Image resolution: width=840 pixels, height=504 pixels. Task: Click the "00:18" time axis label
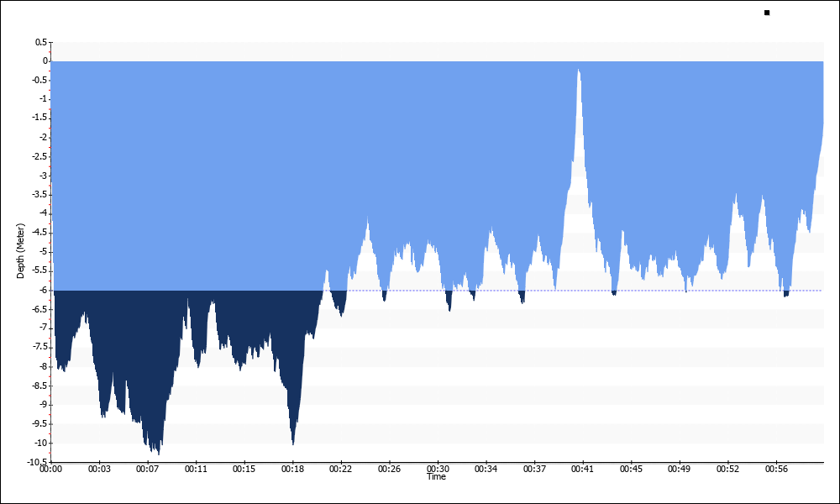292,470
